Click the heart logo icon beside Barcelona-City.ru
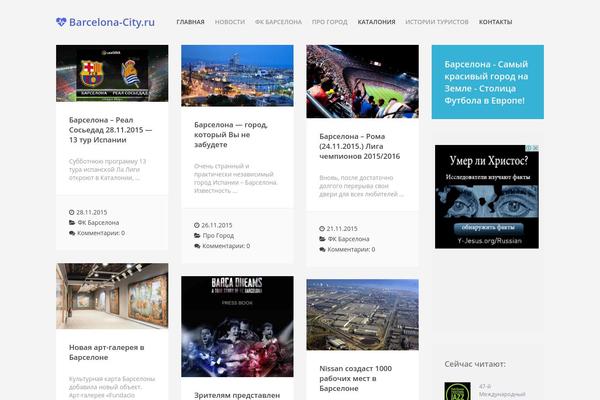This screenshot has width=600, height=400. [x=62, y=21]
